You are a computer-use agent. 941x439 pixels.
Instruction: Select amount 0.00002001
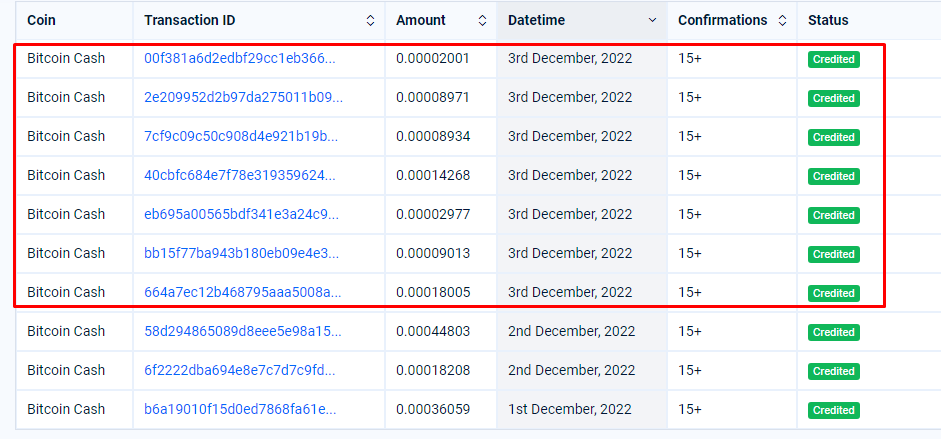(x=433, y=58)
